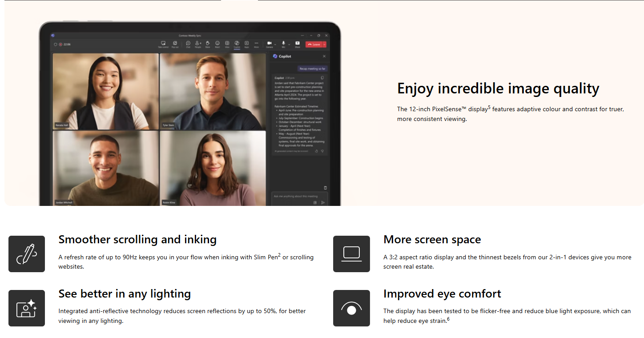644x338 pixels.
Task: Click the Raise hand icon in Teams
Action: [x=208, y=44]
